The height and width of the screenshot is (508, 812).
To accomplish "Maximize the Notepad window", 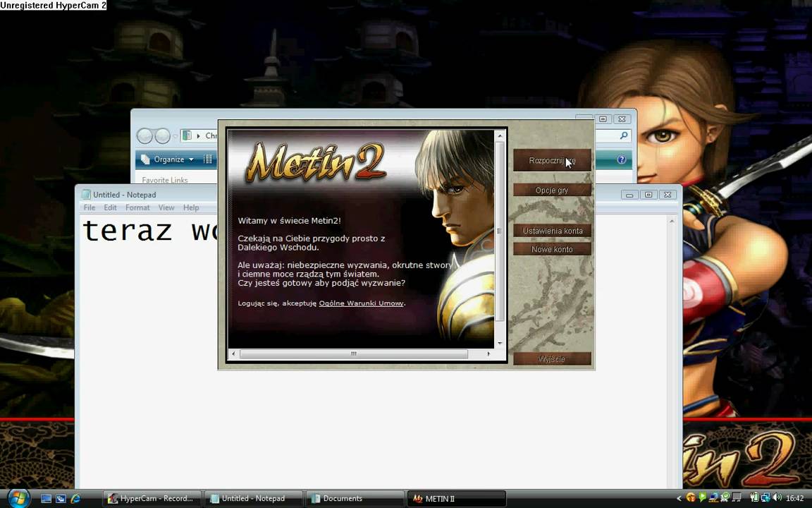I will (648, 195).
